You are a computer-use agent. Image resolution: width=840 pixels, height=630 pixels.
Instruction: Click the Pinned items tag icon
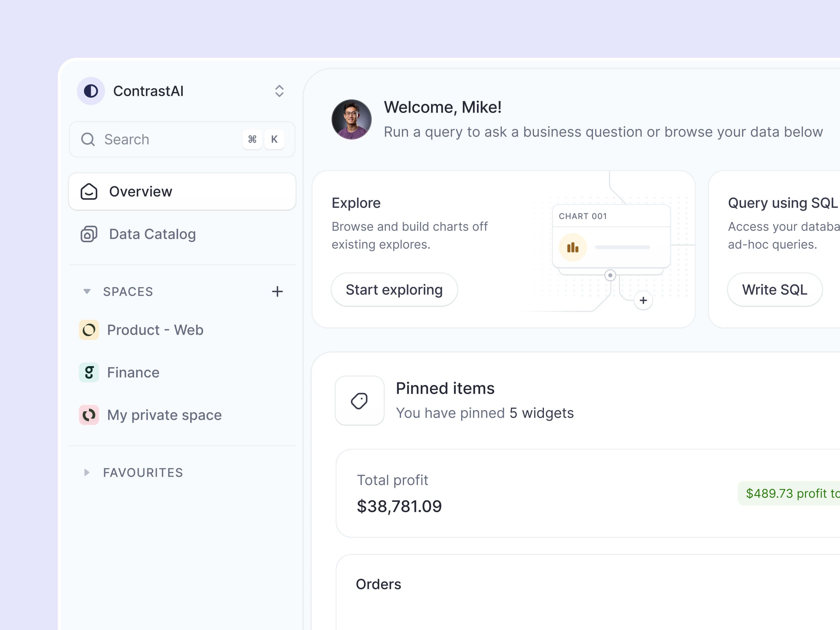360,401
